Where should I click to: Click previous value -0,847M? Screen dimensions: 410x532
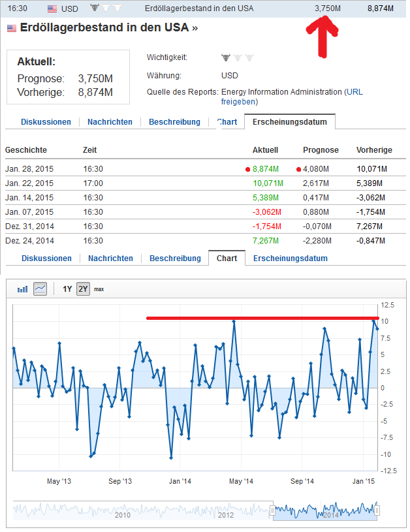pyautogui.click(x=371, y=241)
